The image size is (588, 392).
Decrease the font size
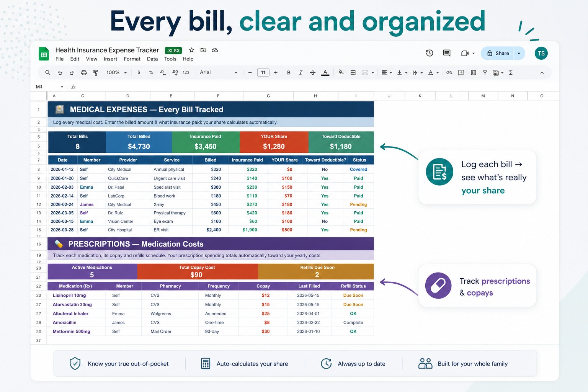[250, 72]
